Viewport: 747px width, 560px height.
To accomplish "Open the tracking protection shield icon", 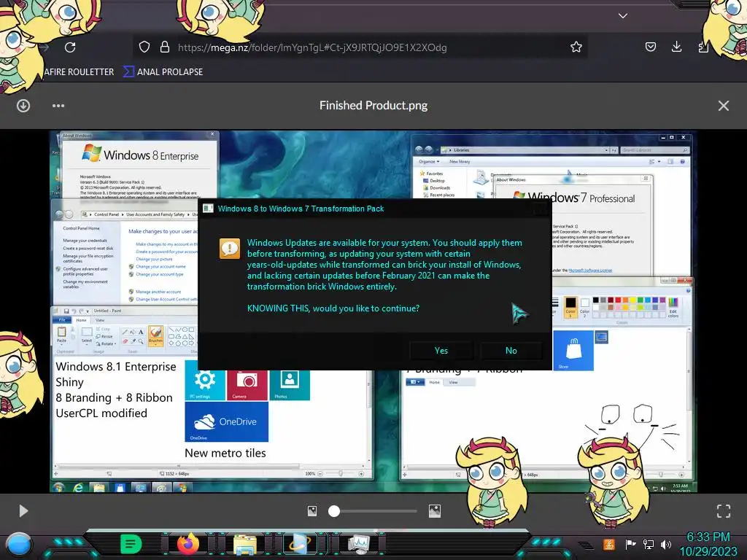I will [x=144, y=47].
